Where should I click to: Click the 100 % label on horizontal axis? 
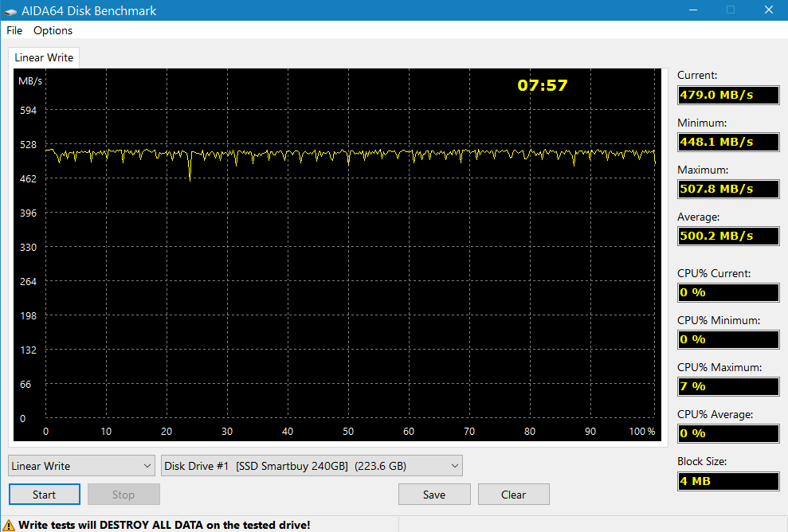(x=641, y=432)
